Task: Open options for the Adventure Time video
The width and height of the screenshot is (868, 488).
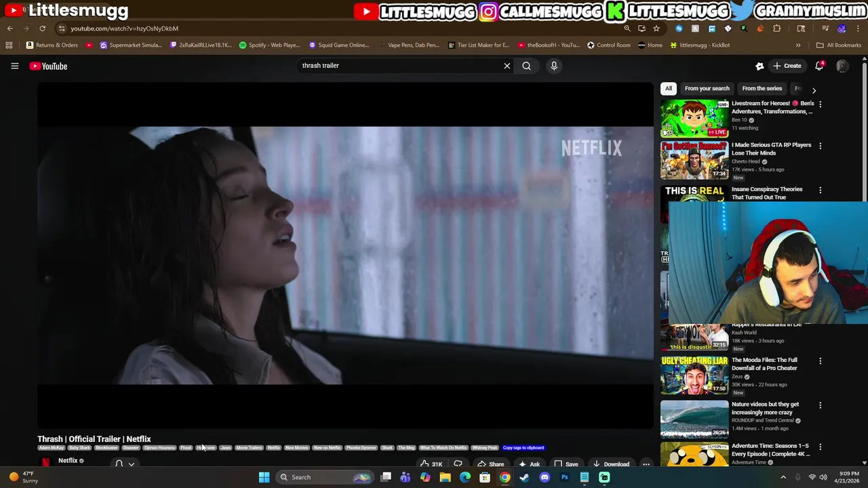Action: (x=820, y=447)
